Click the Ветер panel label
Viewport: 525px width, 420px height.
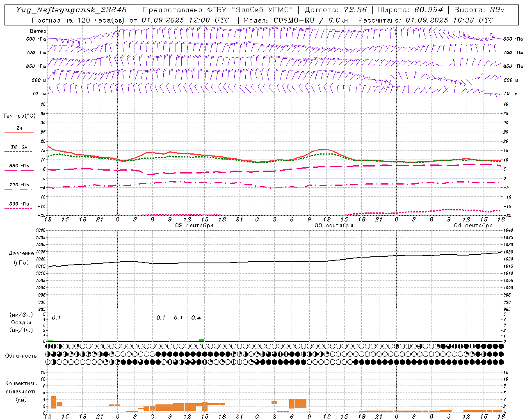pos(38,31)
